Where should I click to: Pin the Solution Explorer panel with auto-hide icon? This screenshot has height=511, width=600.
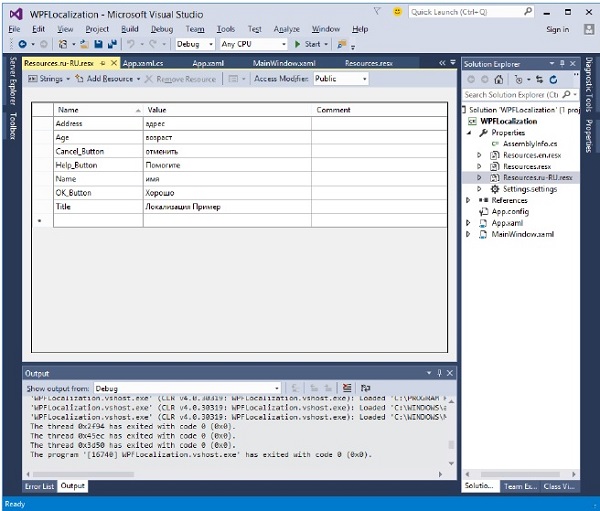point(563,63)
